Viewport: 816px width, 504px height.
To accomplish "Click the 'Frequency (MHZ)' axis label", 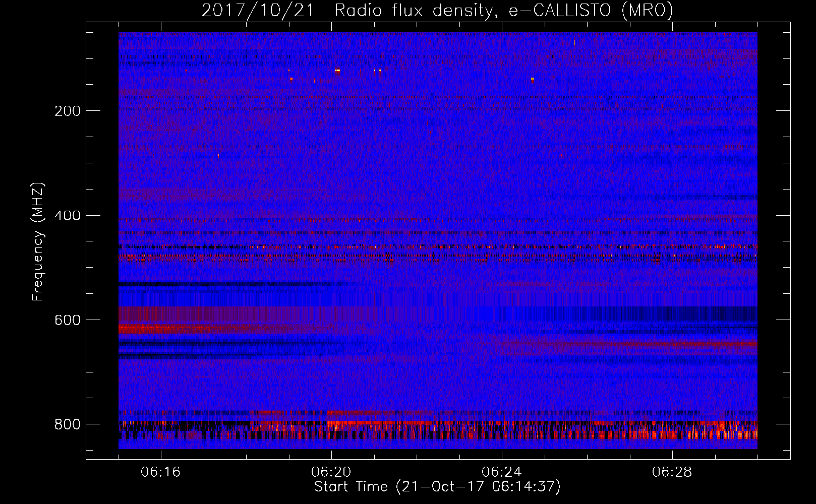I will click(x=37, y=242).
